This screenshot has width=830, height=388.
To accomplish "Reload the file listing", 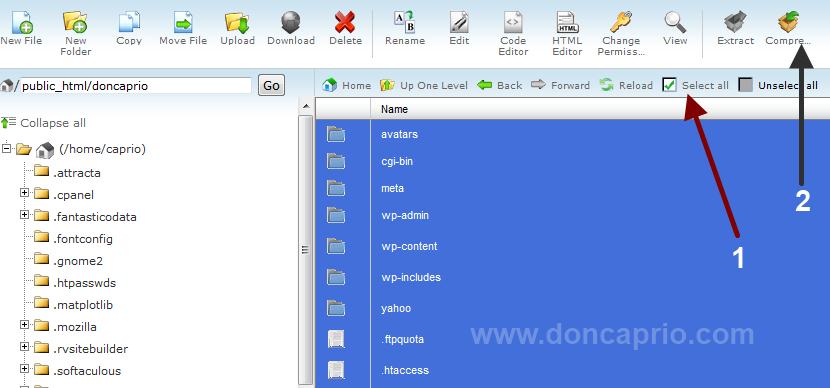I will 626,85.
